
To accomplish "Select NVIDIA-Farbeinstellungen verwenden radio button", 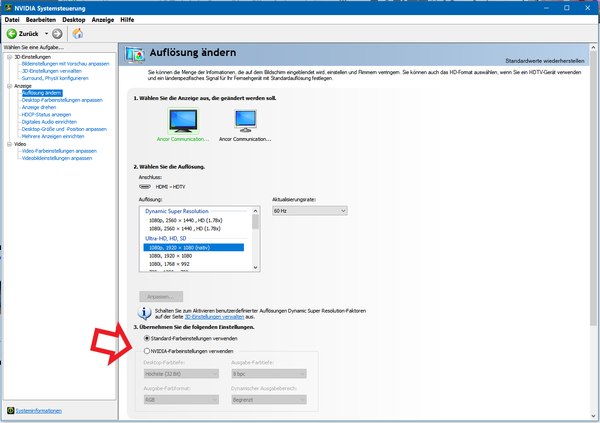I will click(x=149, y=351).
